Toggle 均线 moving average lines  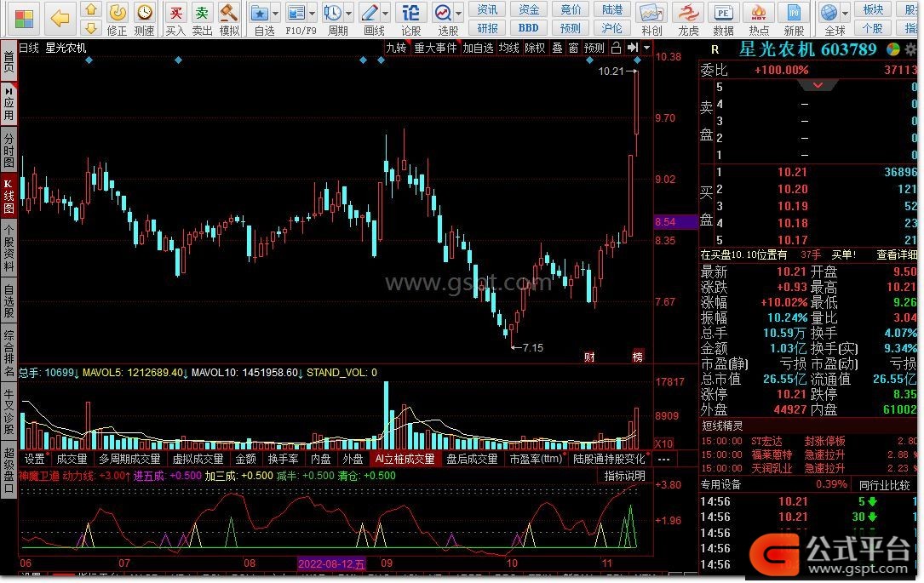click(509, 48)
